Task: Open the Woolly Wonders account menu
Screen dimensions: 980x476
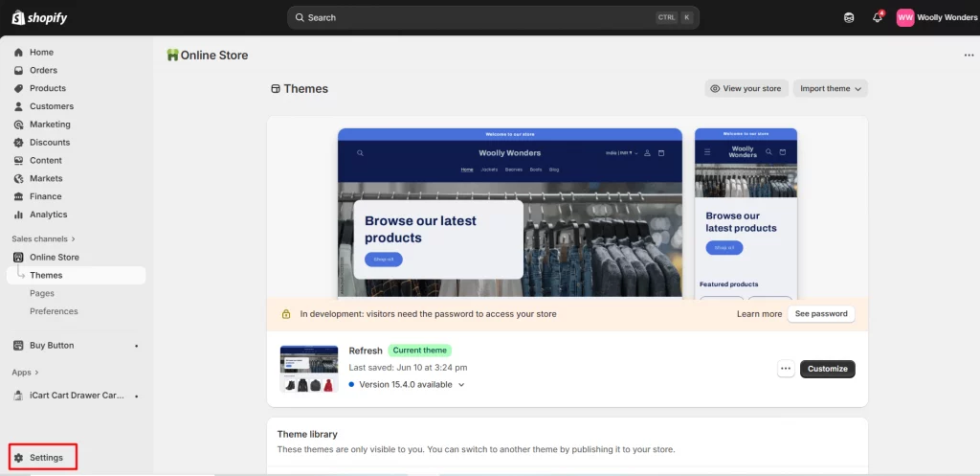Action: pyautogui.click(x=936, y=17)
